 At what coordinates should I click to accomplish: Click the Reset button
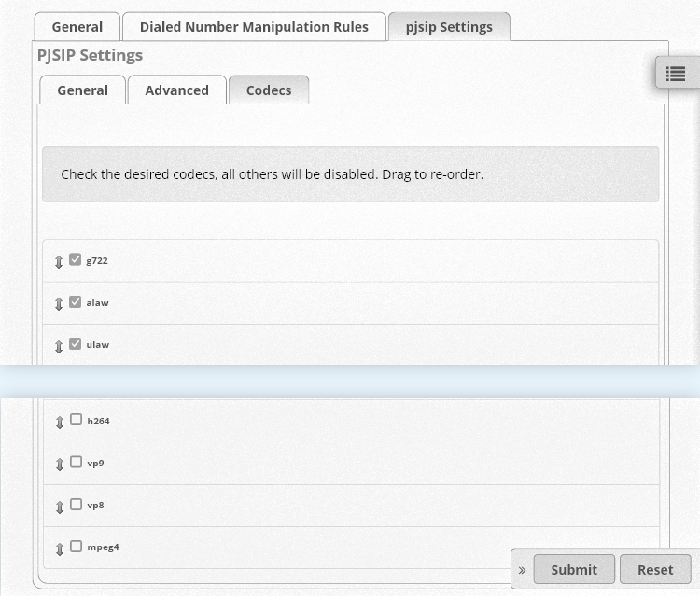655,569
